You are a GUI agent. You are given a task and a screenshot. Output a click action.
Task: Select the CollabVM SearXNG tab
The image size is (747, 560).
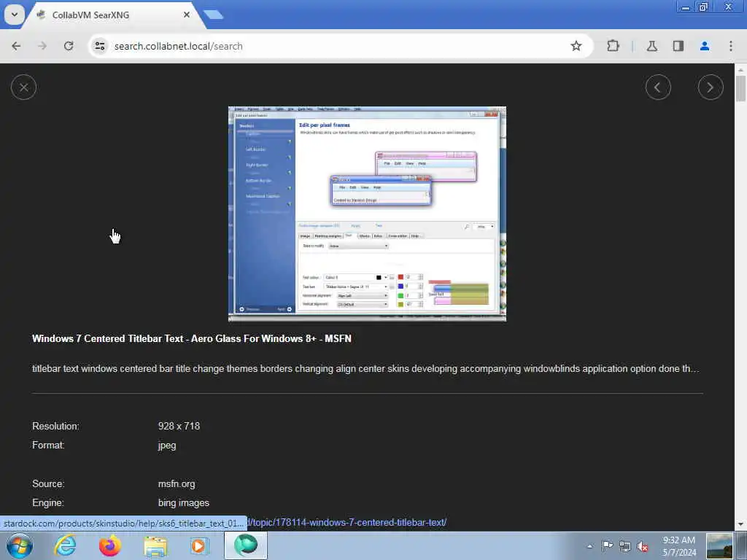pyautogui.click(x=109, y=15)
